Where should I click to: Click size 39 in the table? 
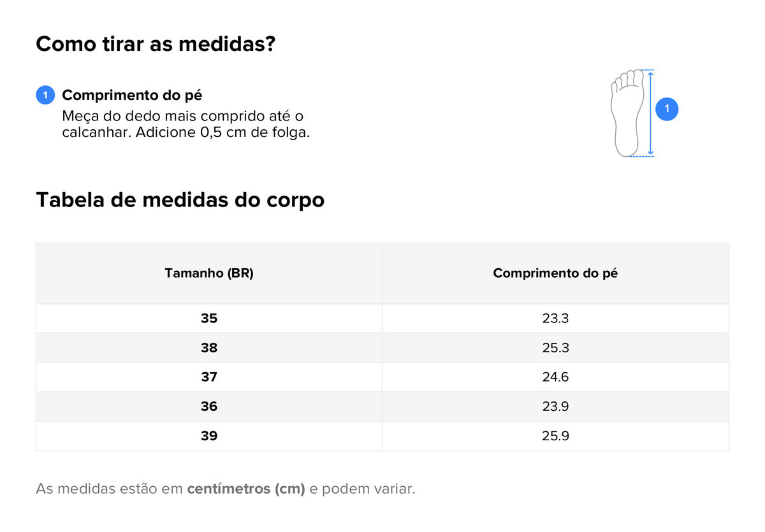coord(209,436)
